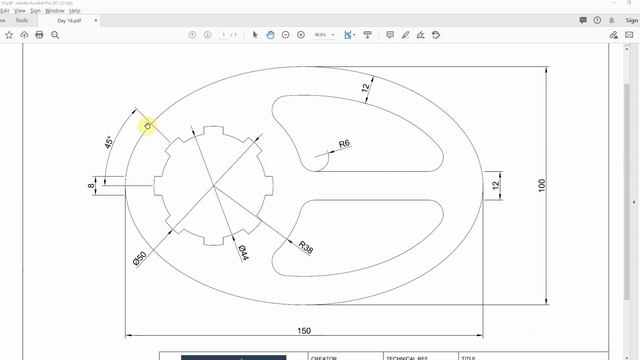Image resolution: width=640 pixels, height=360 pixels.
Task: Zoom in with the plus button
Action: (x=301, y=35)
